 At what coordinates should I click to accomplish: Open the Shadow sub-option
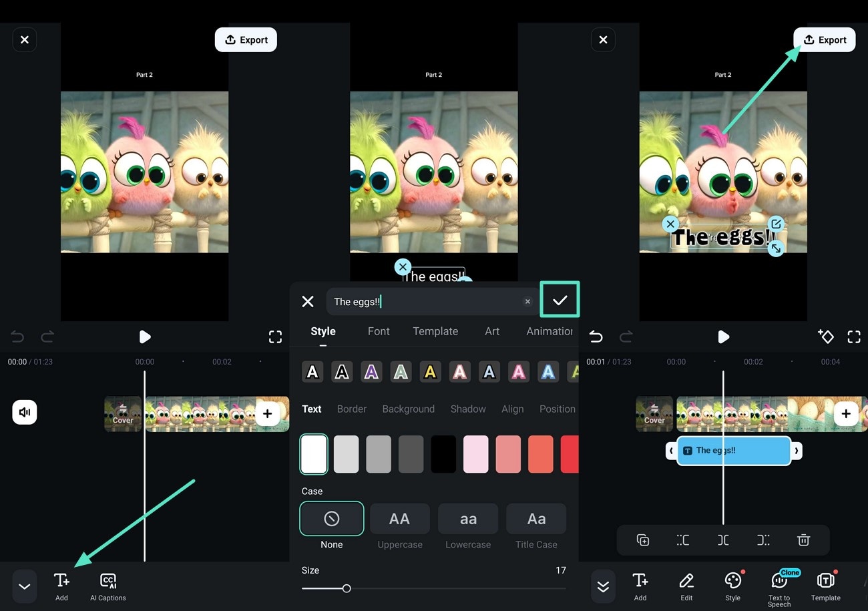pos(468,409)
